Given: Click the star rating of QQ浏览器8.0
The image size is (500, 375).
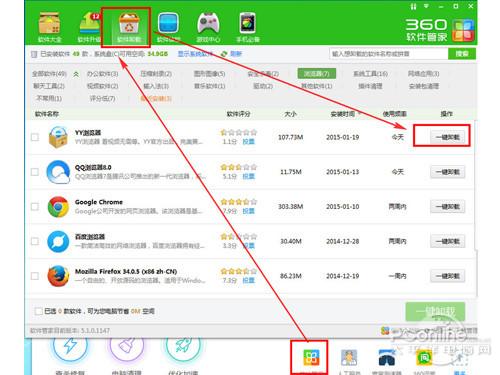Looking at the screenshot, I should click(x=239, y=167).
